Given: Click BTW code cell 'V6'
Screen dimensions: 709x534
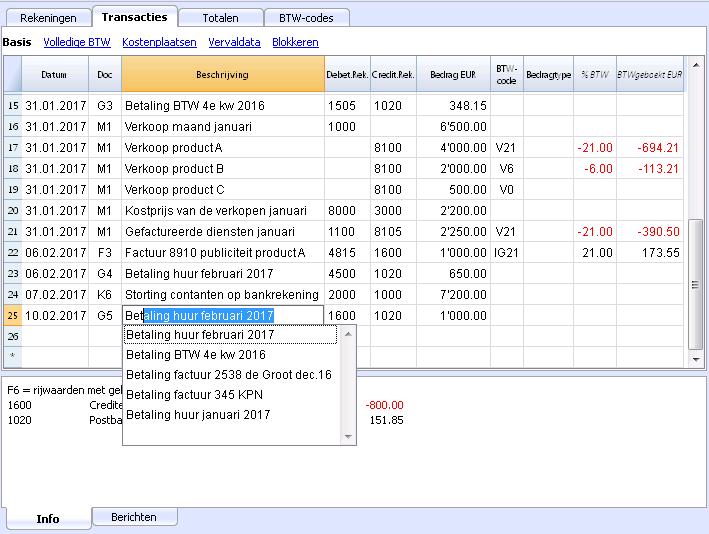Looking at the screenshot, I should tap(507, 169).
